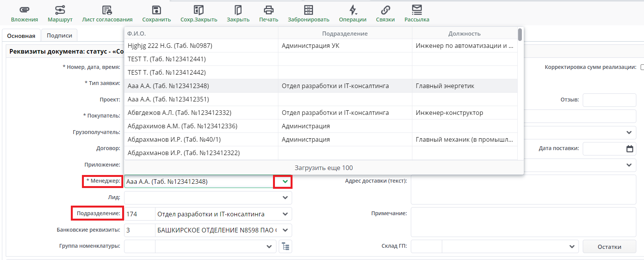The width and height of the screenshot is (644, 260).
Task: Toggle Корректировка сумм реализации checkbox
Action: point(642,67)
